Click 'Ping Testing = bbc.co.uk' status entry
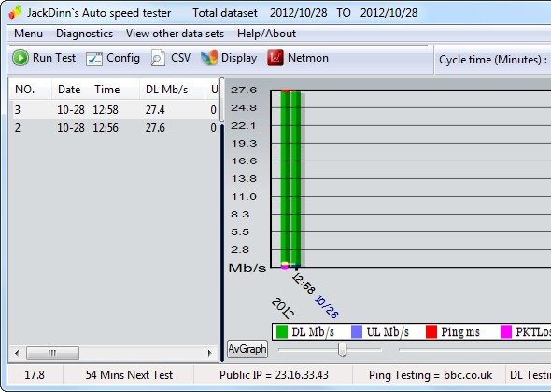This screenshot has width=551, height=392. pos(431,375)
